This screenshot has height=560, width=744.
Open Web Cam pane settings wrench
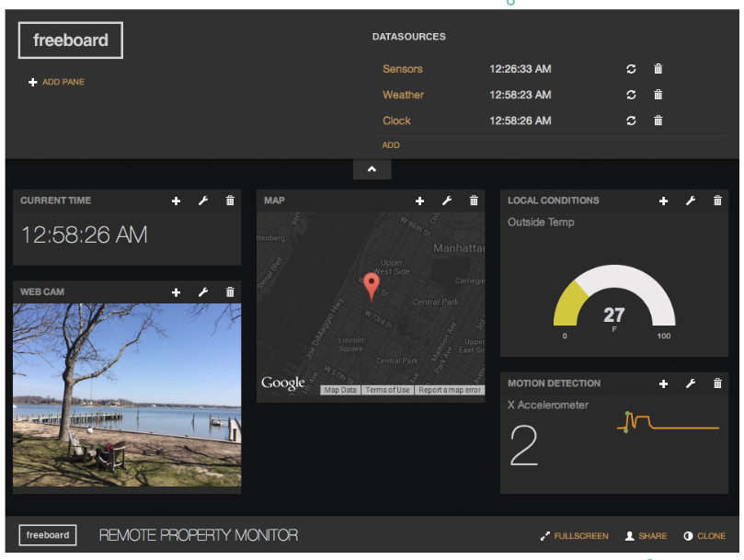[x=203, y=292]
